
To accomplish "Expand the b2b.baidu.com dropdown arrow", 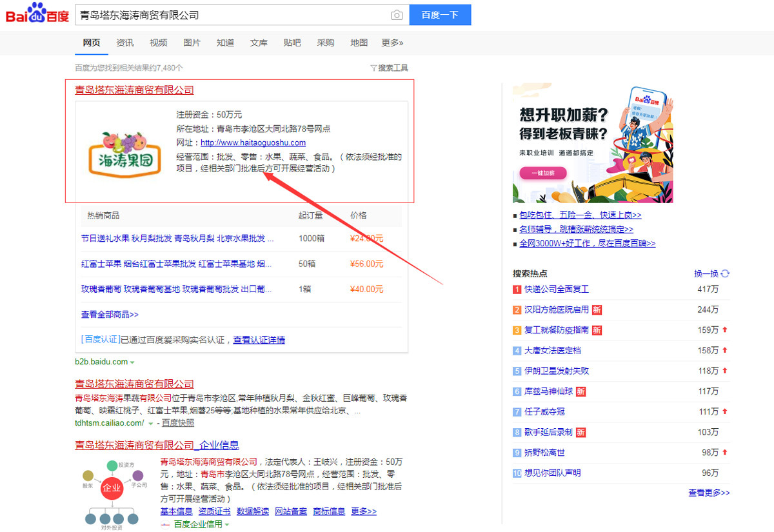I will coord(132,362).
